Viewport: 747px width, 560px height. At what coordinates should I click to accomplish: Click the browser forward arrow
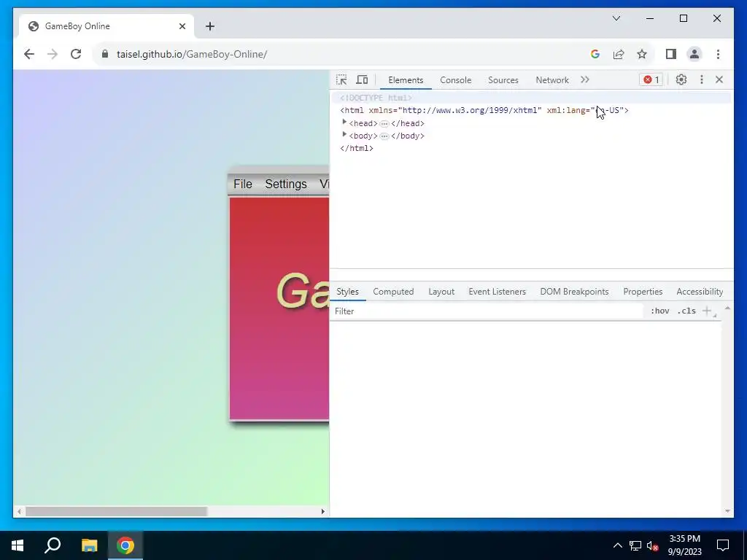pyautogui.click(x=53, y=54)
